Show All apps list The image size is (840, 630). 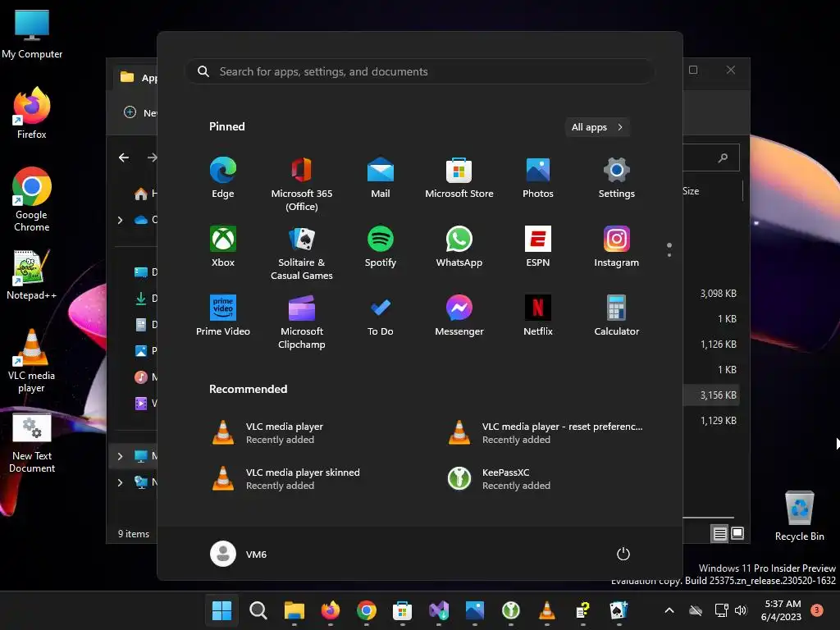[x=597, y=127]
